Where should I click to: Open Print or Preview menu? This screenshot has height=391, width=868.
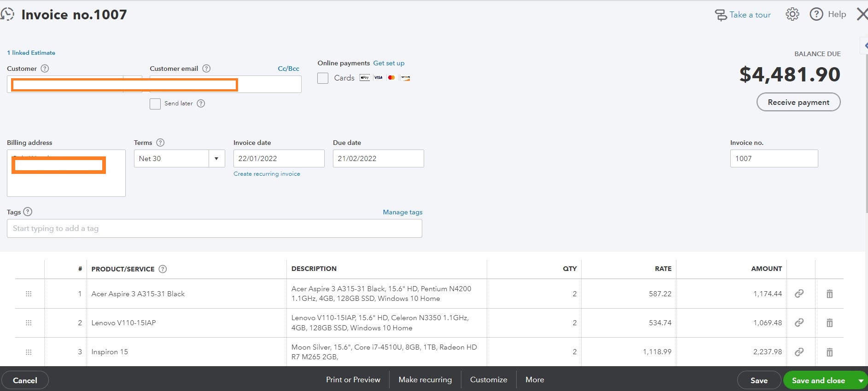click(x=353, y=380)
